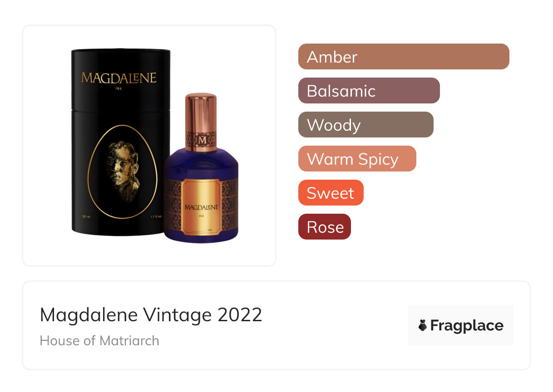The width and height of the screenshot is (553, 392).
Task: Choose the Rose accord tag
Action: click(325, 227)
